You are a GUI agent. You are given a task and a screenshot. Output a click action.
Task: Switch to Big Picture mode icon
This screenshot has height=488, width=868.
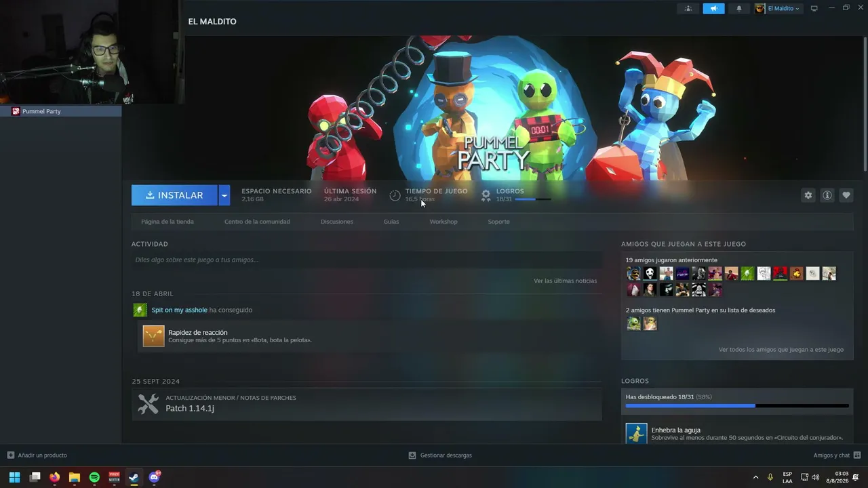(814, 8)
